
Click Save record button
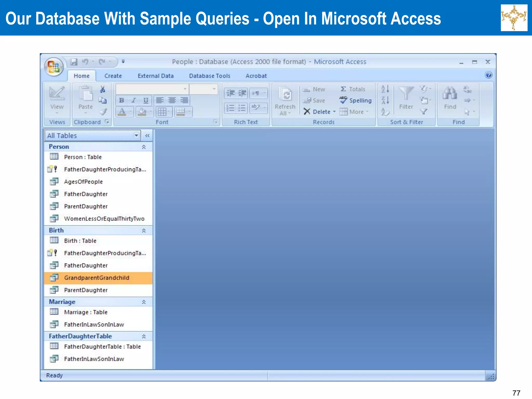[x=314, y=100]
